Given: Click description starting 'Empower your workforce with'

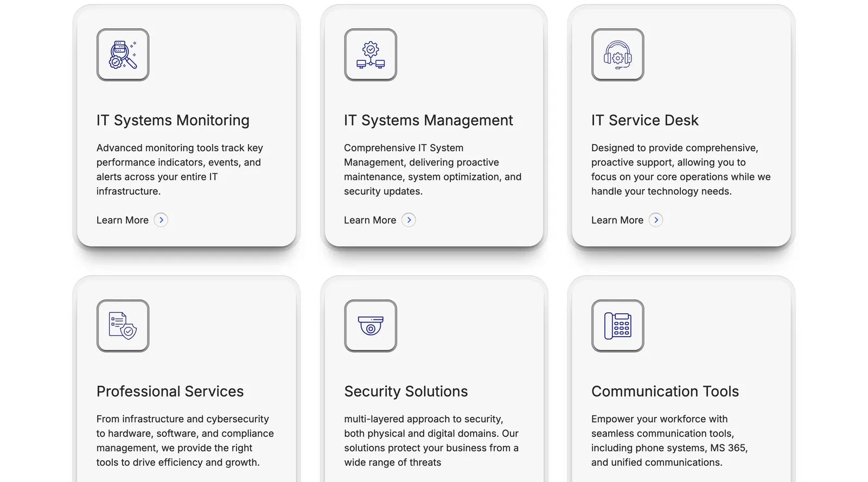Looking at the screenshot, I should click(669, 440).
